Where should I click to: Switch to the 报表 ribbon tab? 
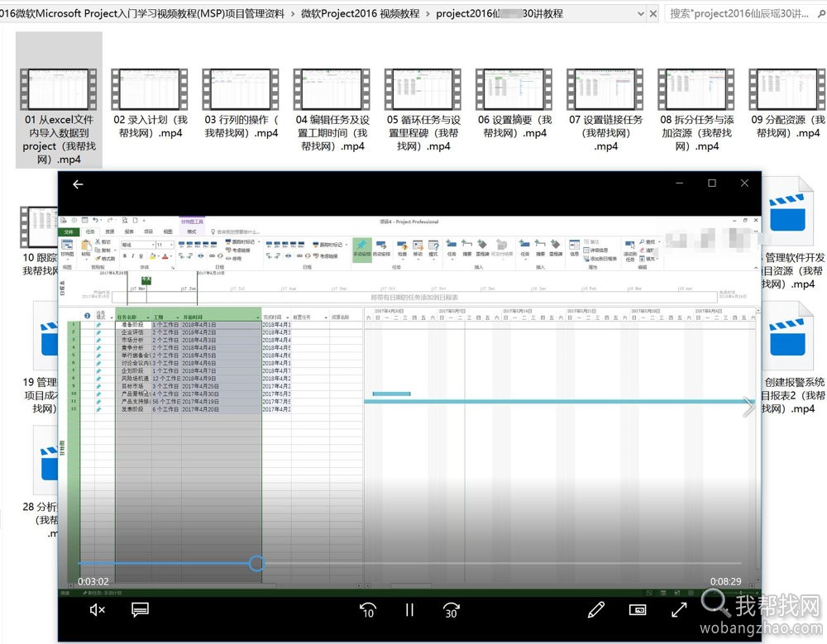[x=129, y=231]
